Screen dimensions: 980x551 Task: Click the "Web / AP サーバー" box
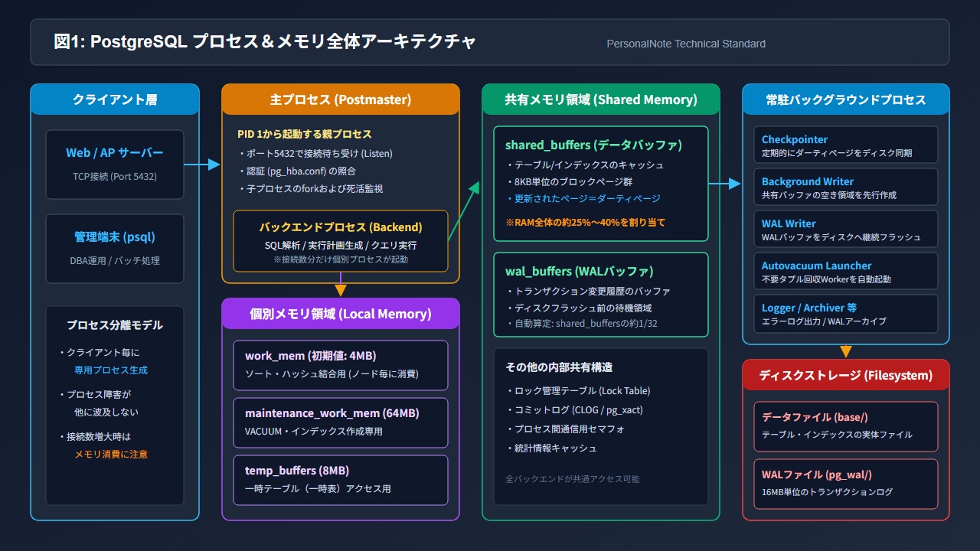(x=115, y=164)
